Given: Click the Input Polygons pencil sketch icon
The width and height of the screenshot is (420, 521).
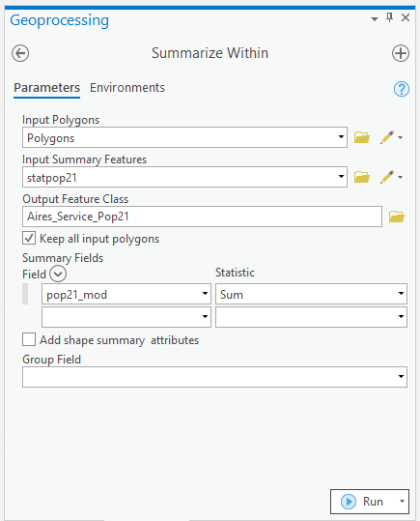Looking at the screenshot, I should 387,137.
